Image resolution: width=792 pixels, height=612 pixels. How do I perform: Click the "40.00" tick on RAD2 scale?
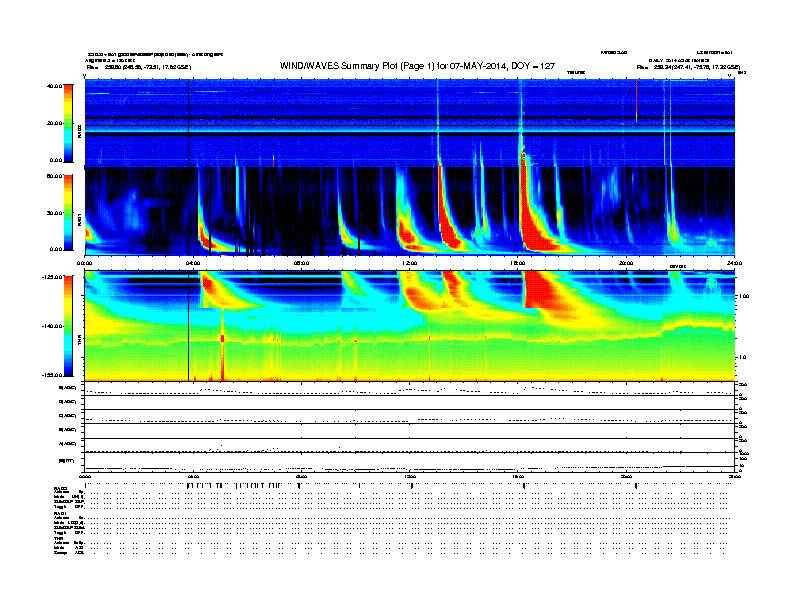click(x=55, y=86)
